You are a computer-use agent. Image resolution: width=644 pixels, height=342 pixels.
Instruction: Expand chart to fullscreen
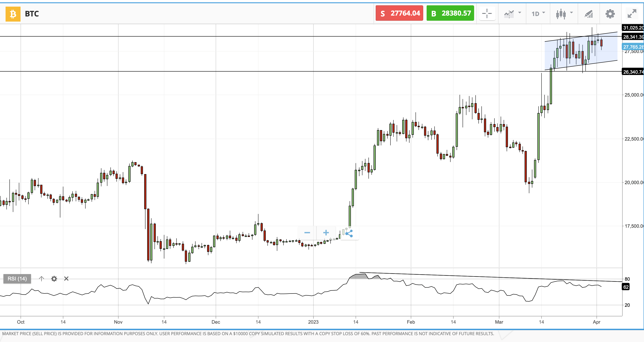[x=632, y=14]
